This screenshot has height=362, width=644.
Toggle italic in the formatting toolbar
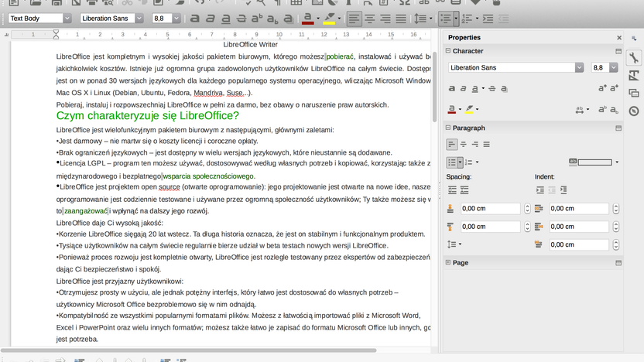coord(211,19)
